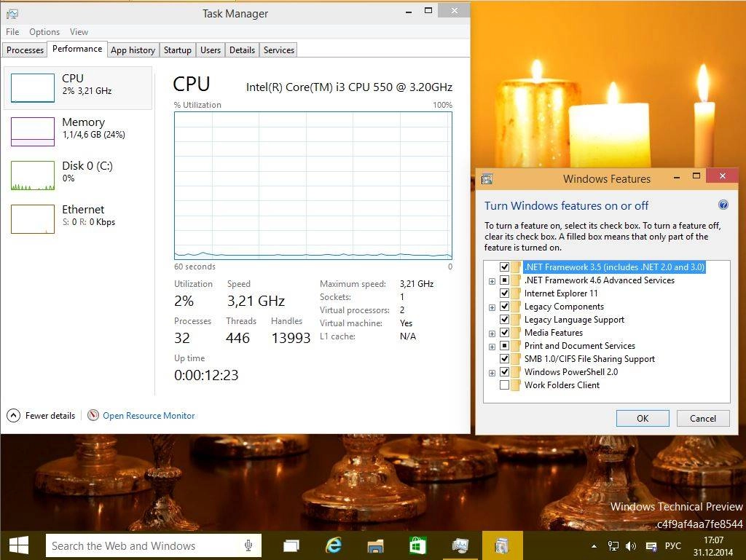Open the Options menu in Task Manager

pyautogui.click(x=44, y=32)
